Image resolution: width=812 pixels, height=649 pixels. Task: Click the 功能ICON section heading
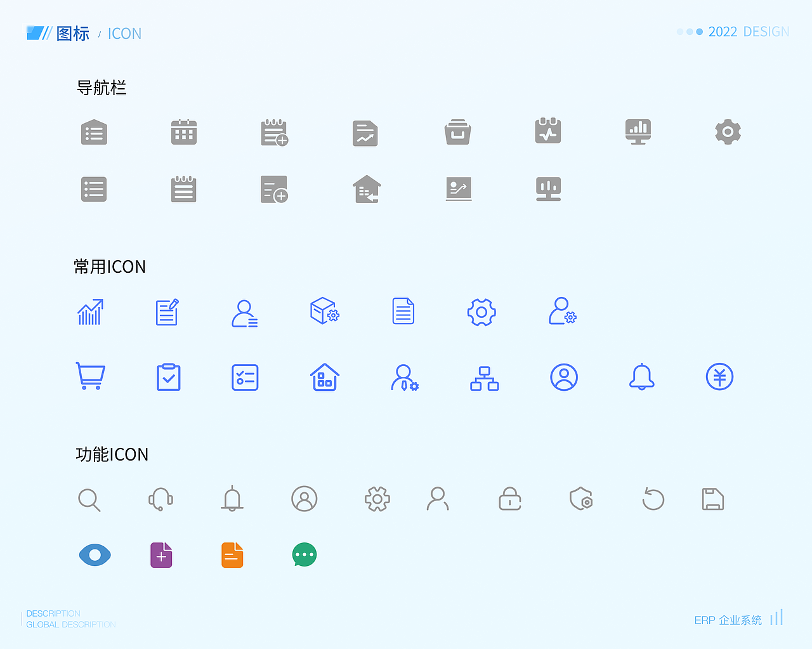[112, 454]
